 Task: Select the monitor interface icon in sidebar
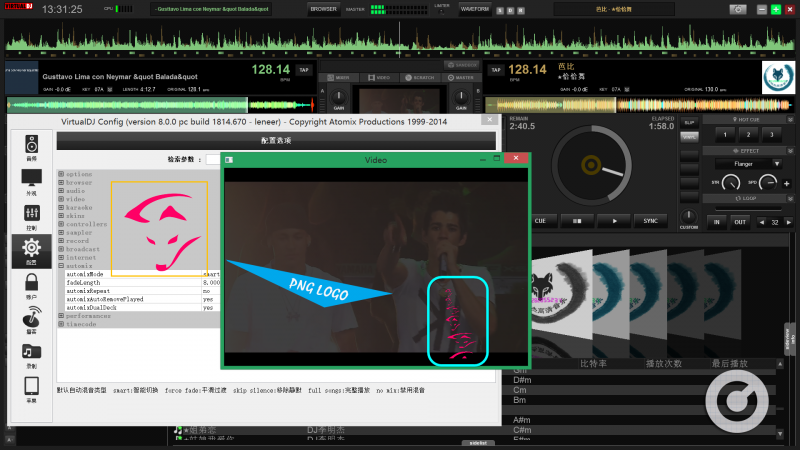click(x=31, y=182)
